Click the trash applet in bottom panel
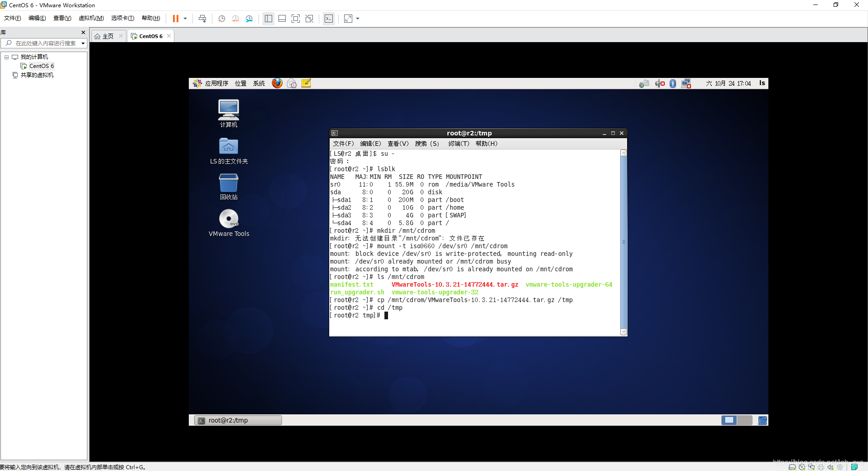This screenshot has height=471, width=868. pyautogui.click(x=762, y=420)
